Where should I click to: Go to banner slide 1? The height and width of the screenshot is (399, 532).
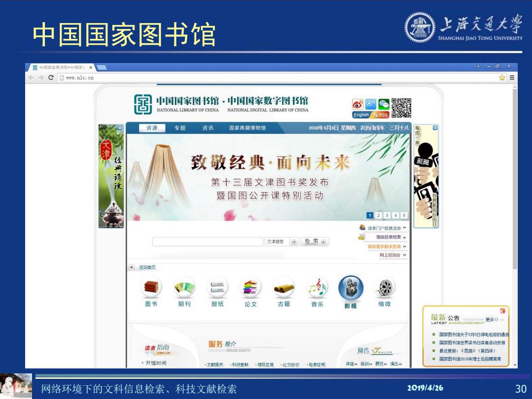pyautogui.click(x=370, y=215)
